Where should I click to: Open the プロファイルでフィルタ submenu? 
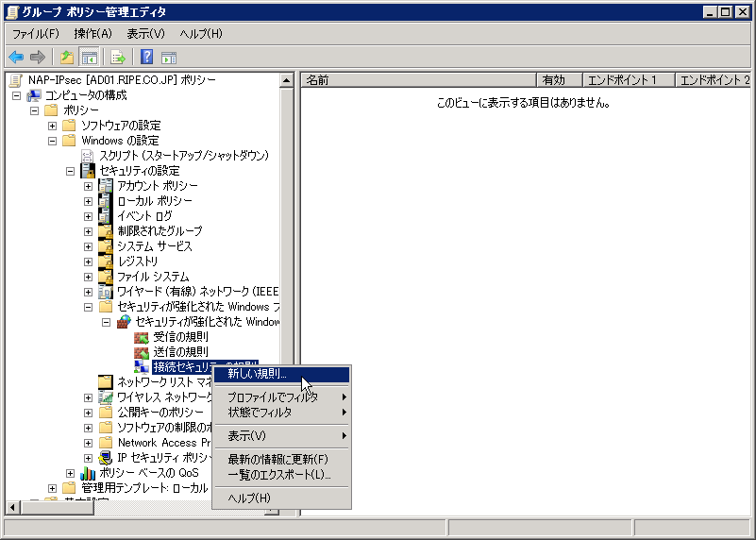281,397
